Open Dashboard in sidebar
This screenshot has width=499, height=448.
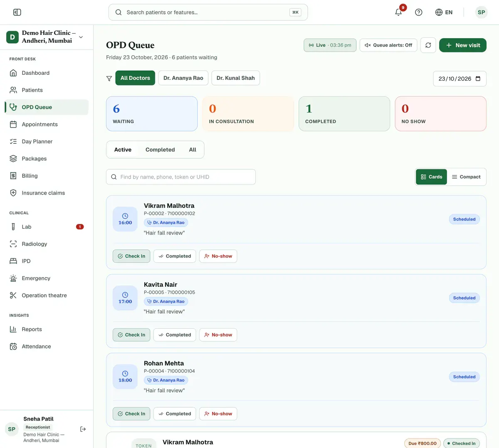[47, 73]
